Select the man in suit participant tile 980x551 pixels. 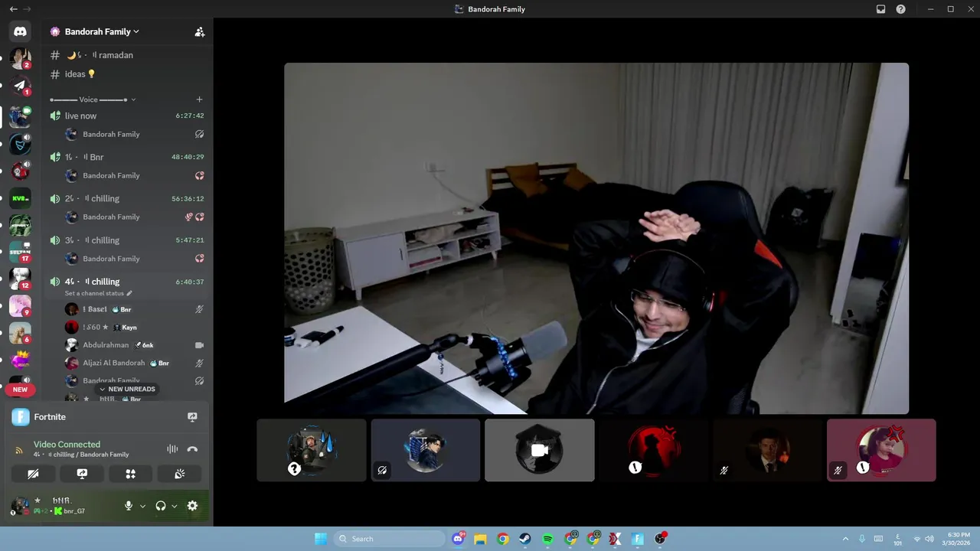pyautogui.click(x=767, y=450)
